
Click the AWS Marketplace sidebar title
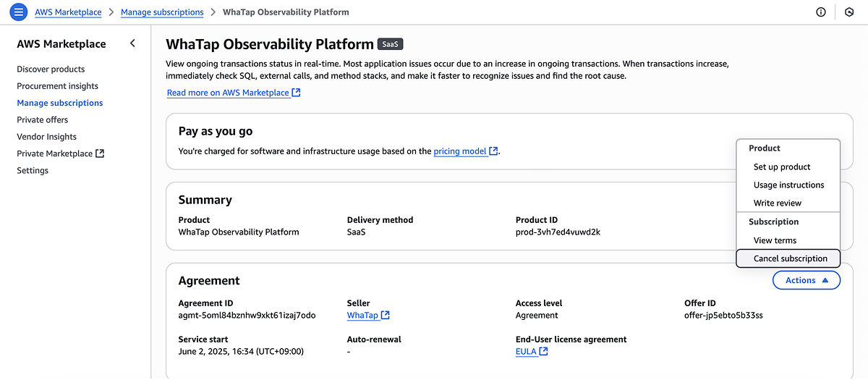61,44
